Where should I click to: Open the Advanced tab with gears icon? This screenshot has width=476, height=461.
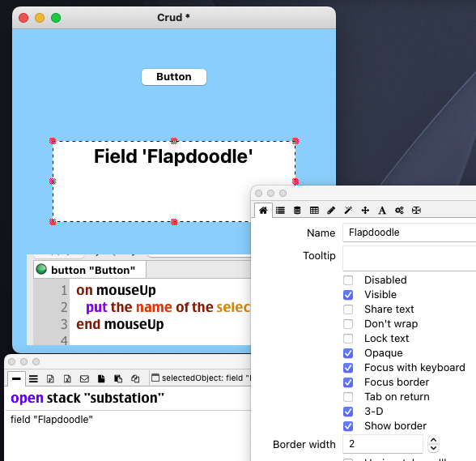click(399, 211)
